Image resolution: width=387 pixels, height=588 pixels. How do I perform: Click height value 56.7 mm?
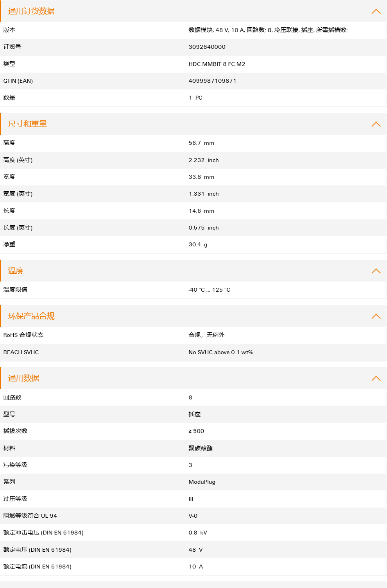click(x=201, y=143)
